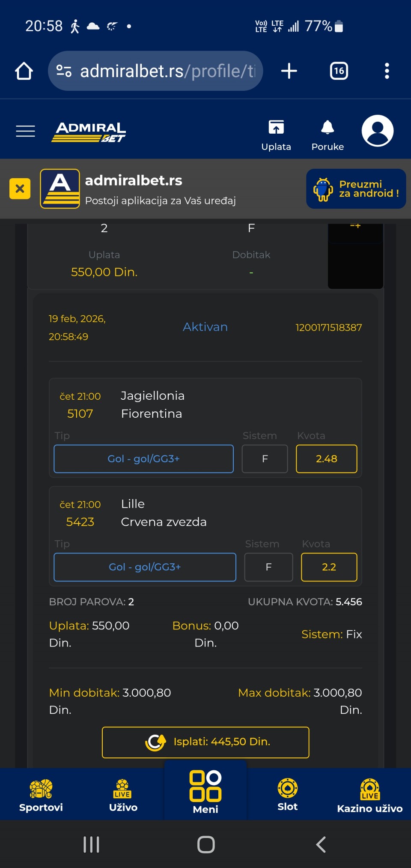The image size is (411, 868).
Task: Open a new browser tab
Action: (289, 71)
